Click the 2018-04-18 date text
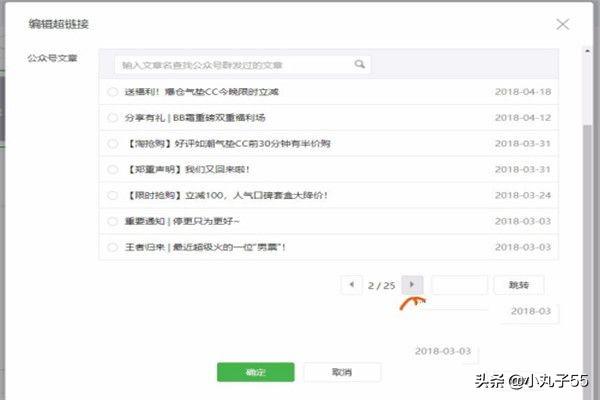The width and height of the screenshot is (600, 400). tap(523, 92)
